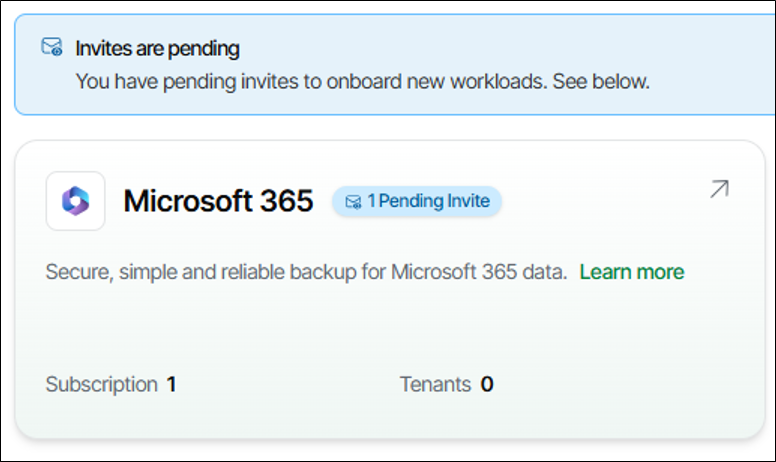
Task: Open Microsoft 365 card via the arrow icon
Action: [x=719, y=188]
